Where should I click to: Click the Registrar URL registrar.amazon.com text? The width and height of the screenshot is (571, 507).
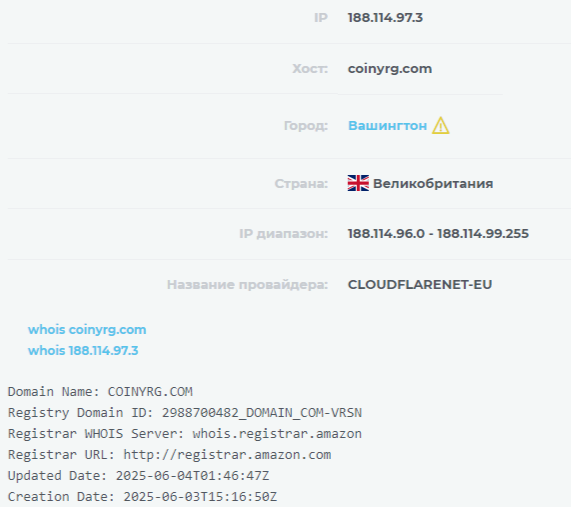(227, 455)
